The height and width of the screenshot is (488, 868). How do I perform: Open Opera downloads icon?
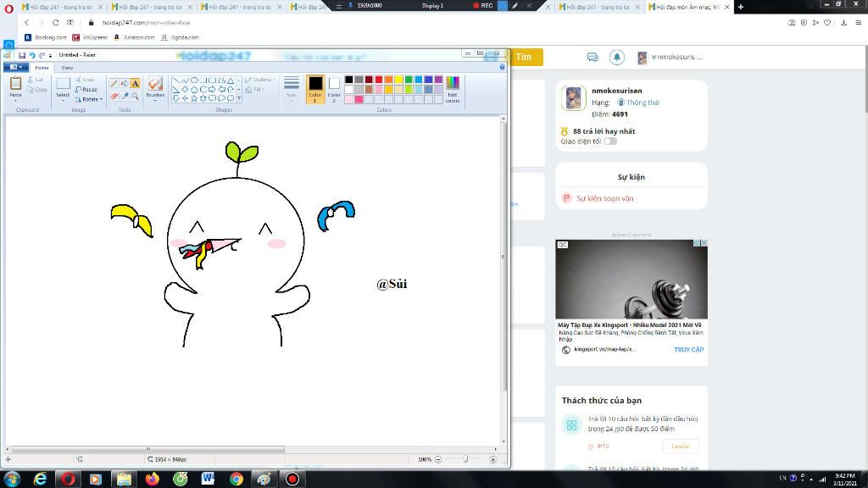[843, 23]
